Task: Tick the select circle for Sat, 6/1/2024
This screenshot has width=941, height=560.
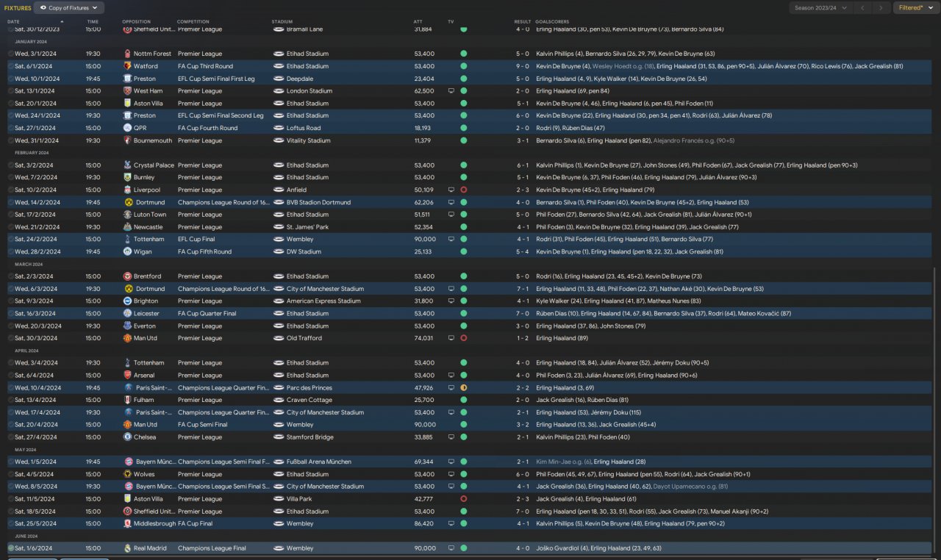Action: 11,66
